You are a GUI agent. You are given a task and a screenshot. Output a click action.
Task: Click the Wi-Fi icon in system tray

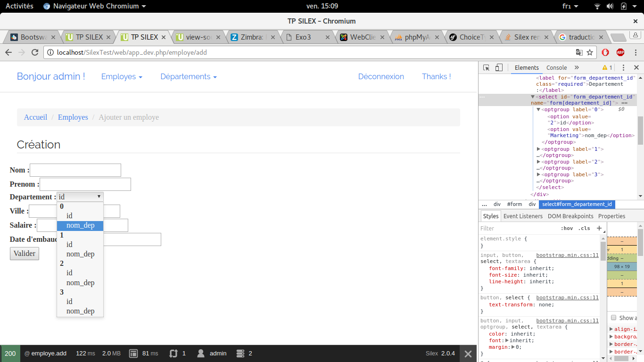tap(597, 6)
